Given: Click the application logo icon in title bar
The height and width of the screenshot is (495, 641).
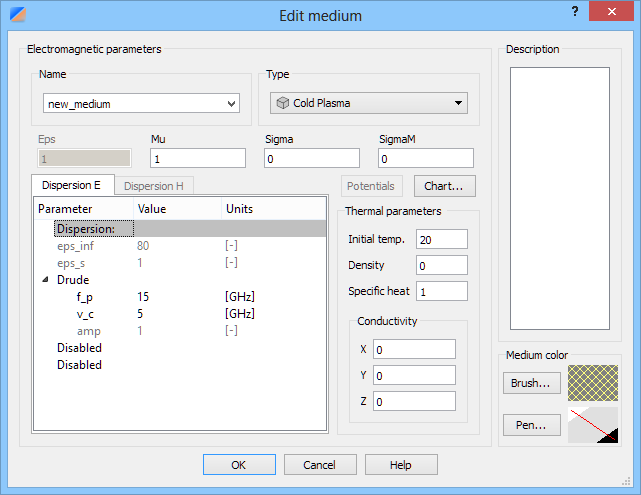Looking at the screenshot, I should tap(18, 14).
